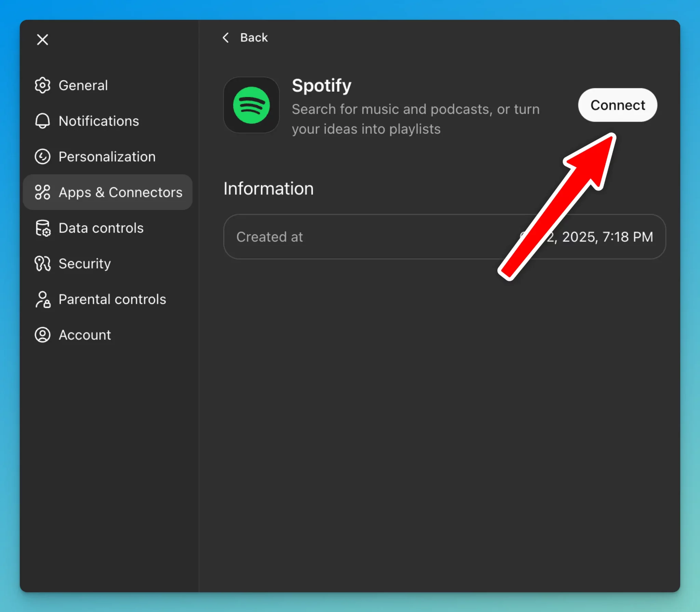Open the General settings tab

tap(83, 85)
